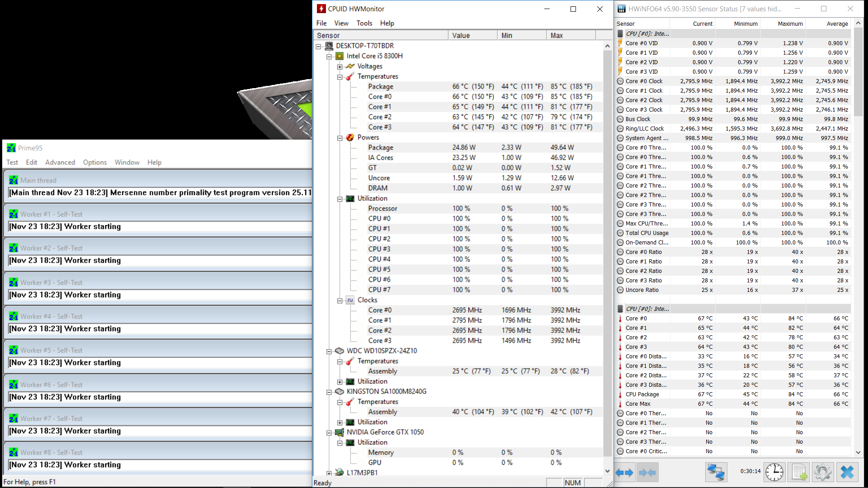Click the Main thread window icon in Prime95
Screen dimensions: 868x488
(x=14, y=180)
